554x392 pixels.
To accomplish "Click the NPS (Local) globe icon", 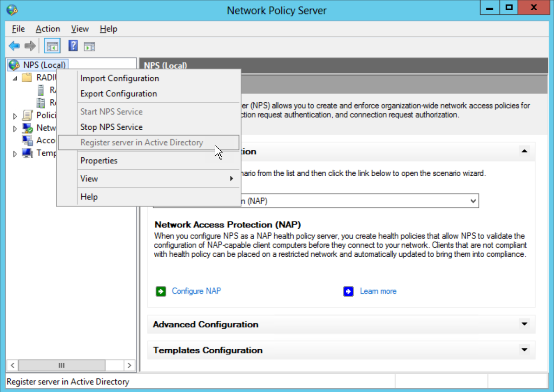I will coord(14,65).
